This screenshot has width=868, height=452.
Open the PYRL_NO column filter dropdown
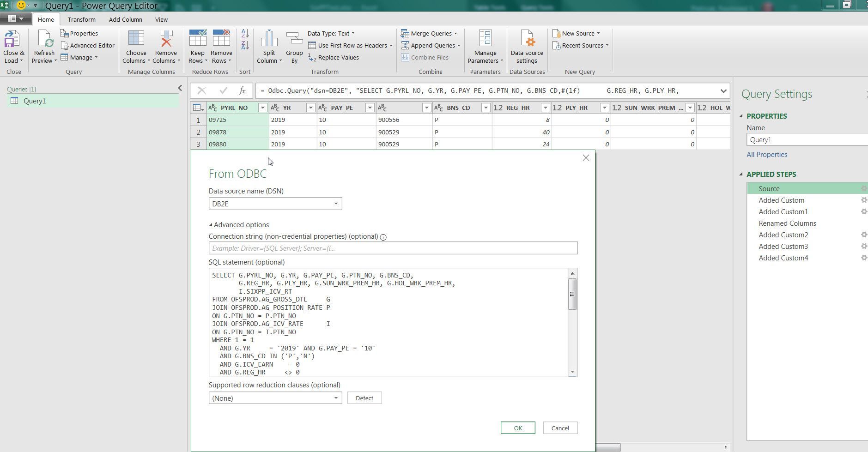click(262, 107)
